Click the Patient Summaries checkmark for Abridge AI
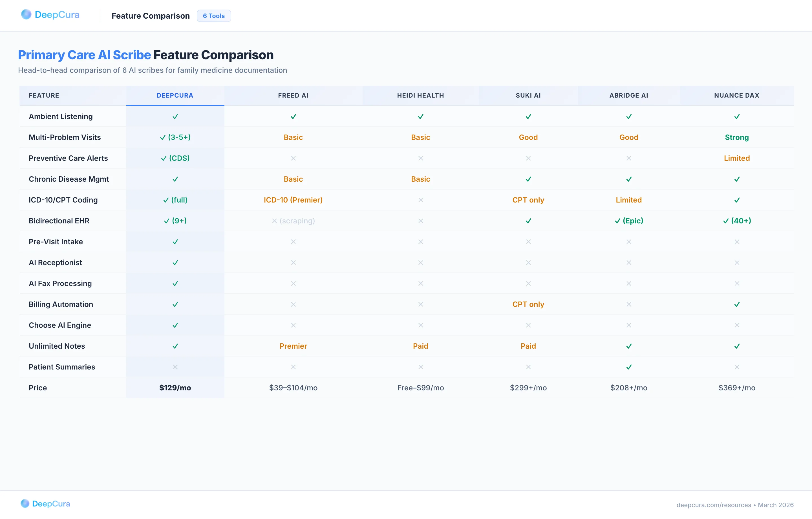 (628, 367)
